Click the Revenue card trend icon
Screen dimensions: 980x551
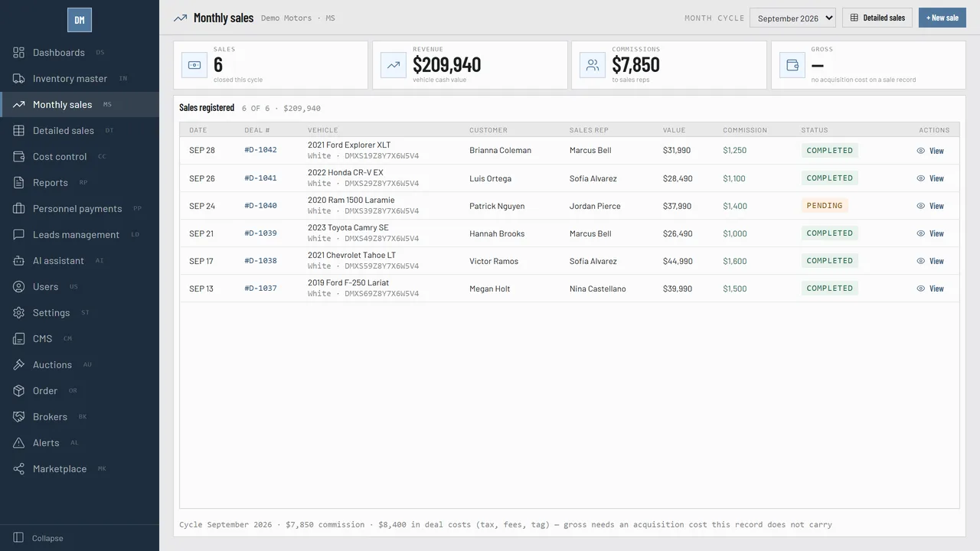tap(394, 65)
